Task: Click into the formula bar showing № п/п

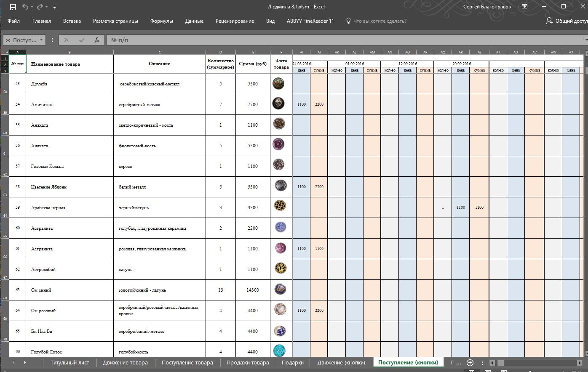Action: 345,40
